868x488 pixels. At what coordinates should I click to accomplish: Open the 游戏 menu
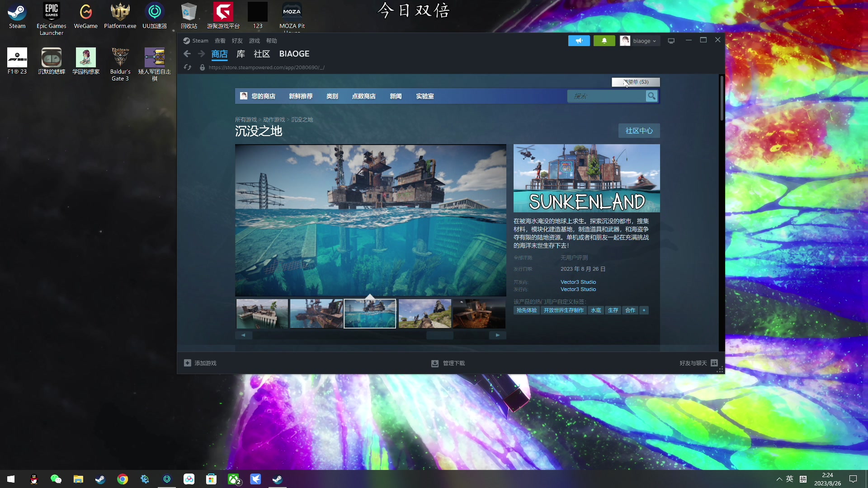click(x=255, y=41)
